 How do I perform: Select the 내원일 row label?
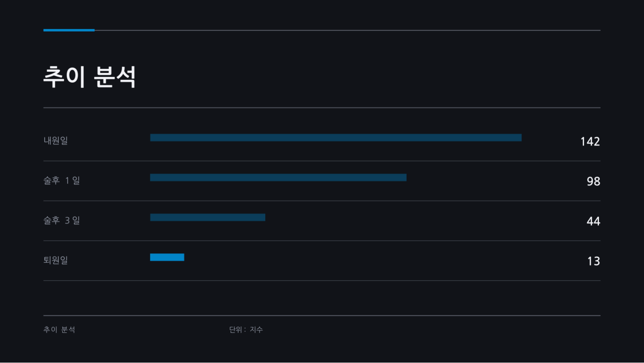[56, 141]
